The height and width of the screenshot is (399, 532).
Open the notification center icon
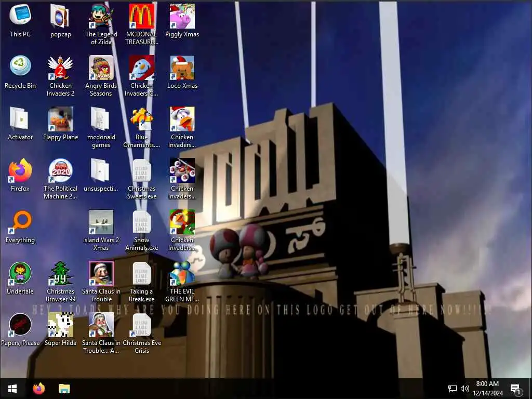coord(515,389)
